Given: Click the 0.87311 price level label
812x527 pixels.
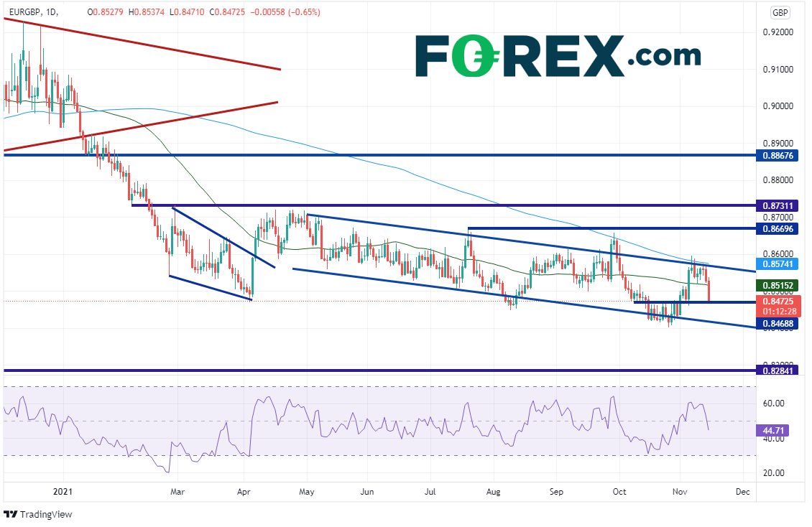Looking at the screenshot, I should [779, 205].
